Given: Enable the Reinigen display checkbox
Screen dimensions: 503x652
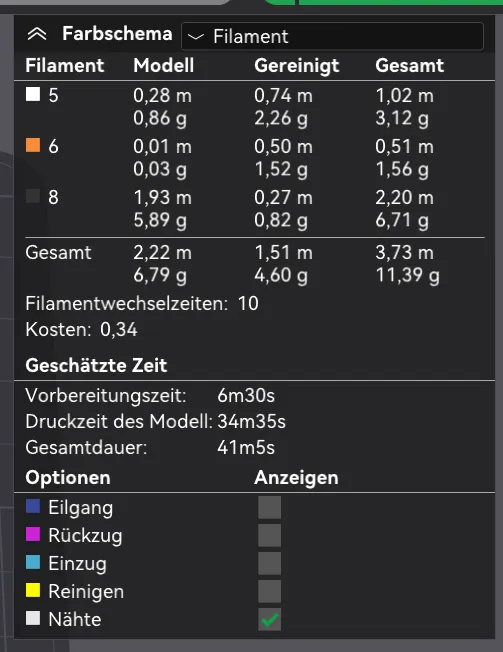Looking at the screenshot, I should 269,591.
